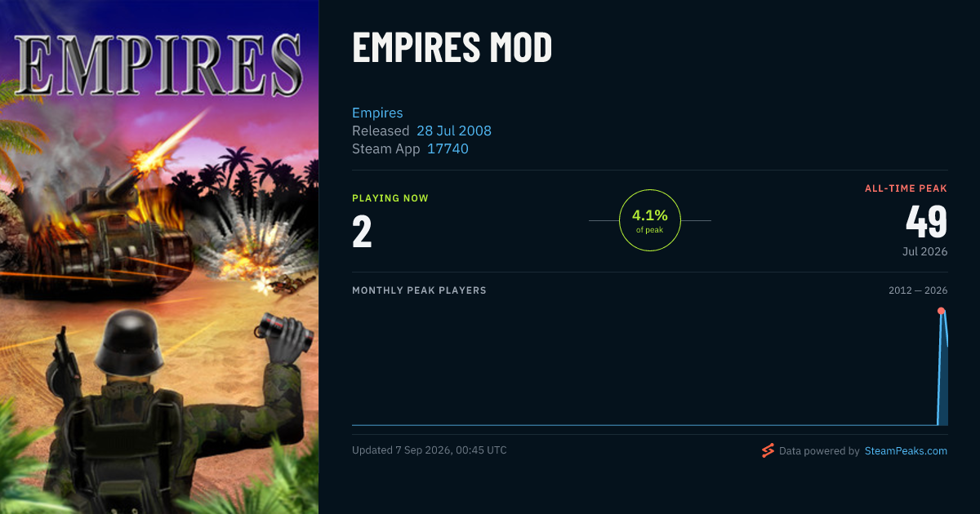Open the SteamPeaks.com link

(x=906, y=450)
